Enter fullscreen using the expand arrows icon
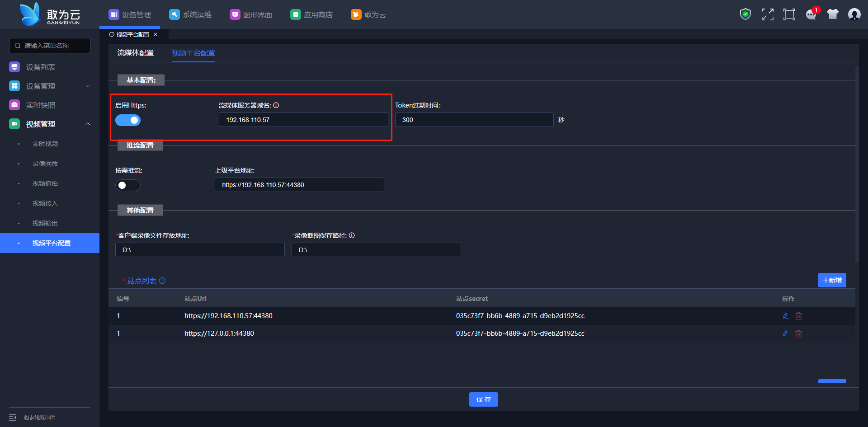Screen dimensions: 868x427 (x=767, y=14)
